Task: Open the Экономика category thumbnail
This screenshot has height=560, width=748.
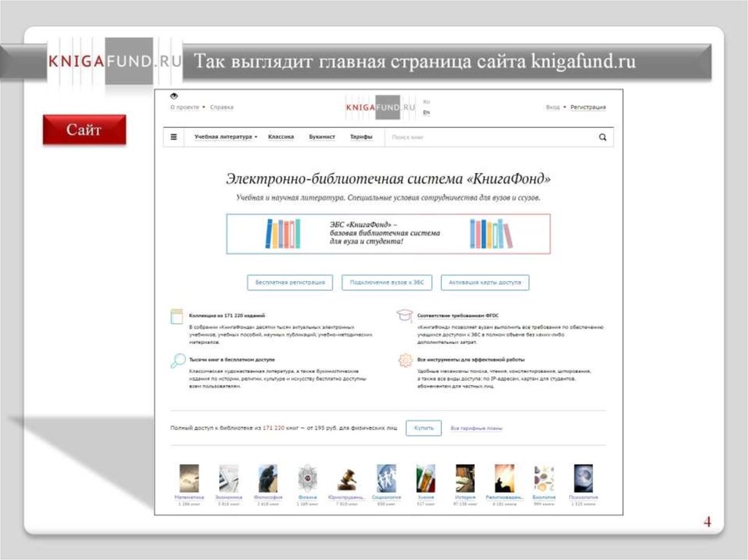Action: click(229, 478)
